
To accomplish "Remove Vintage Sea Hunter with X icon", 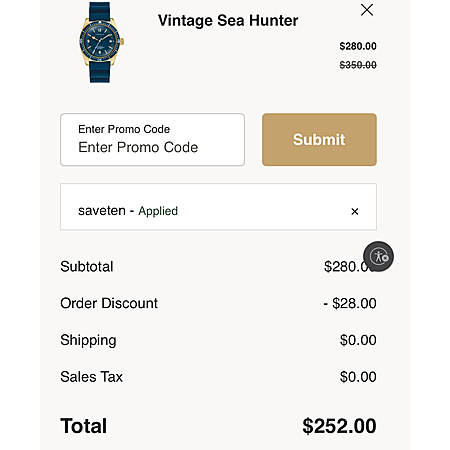I will pos(367,10).
